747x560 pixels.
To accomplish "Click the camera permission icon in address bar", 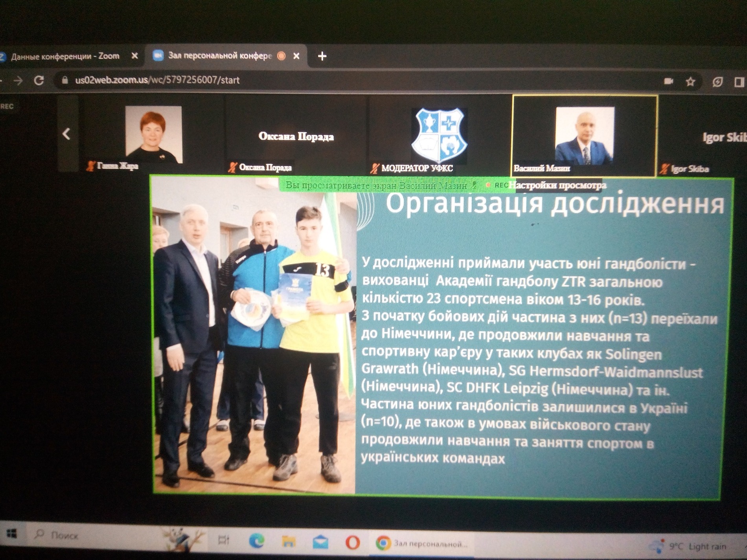I will click(668, 81).
